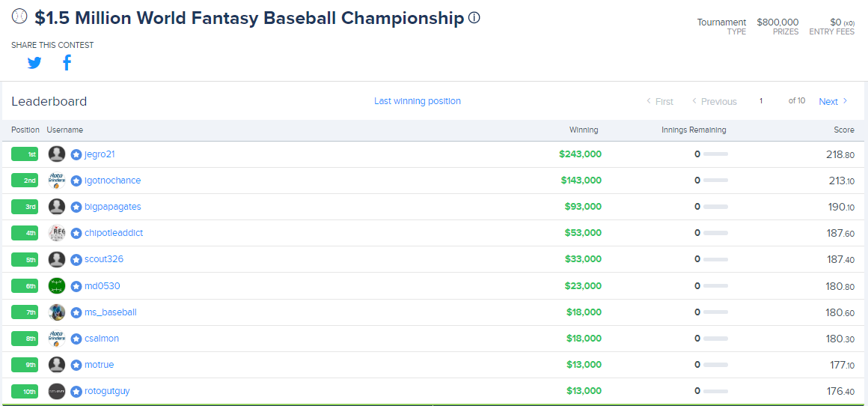Open bigpapagates user profile link
The image size is (868, 406).
tap(113, 207)
